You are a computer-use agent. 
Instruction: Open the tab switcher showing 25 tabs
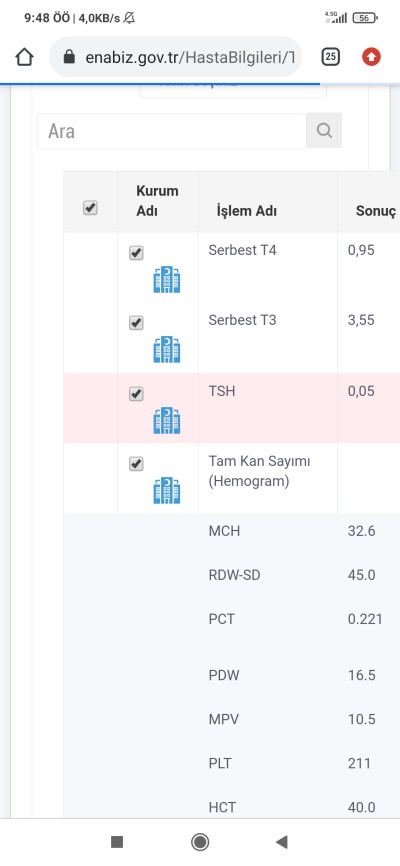(x=330, y=56)
